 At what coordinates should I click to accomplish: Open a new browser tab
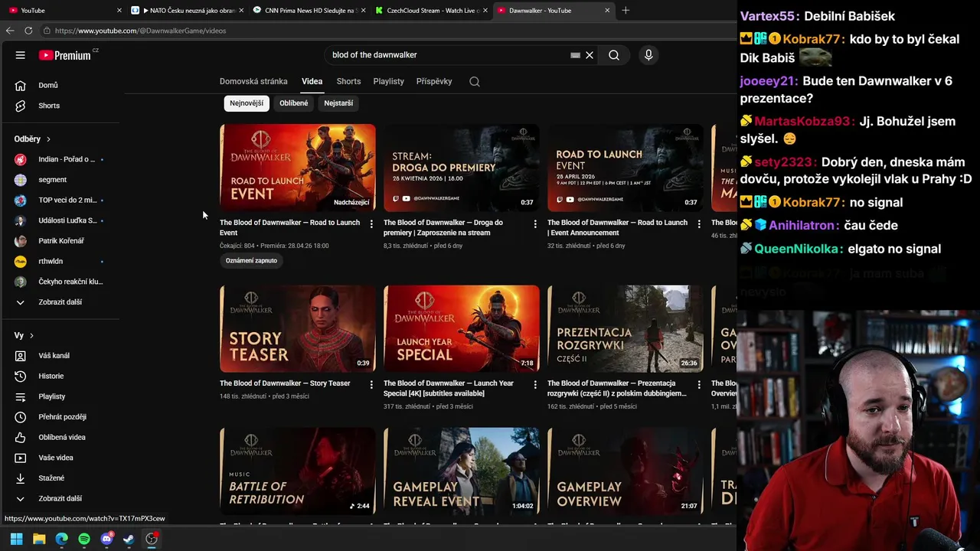(626, 10)
